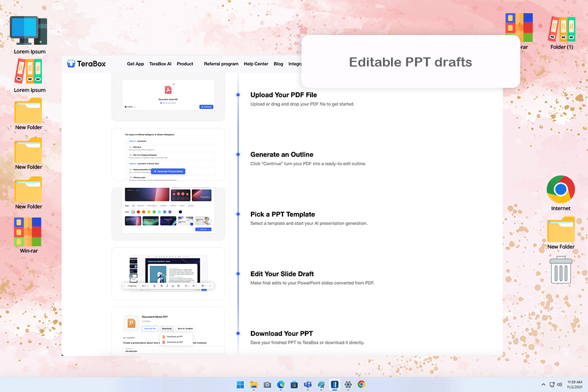Screen dimensions: 588x392
Task: Open the English language dropdown
Action: [x=130, y=107]
